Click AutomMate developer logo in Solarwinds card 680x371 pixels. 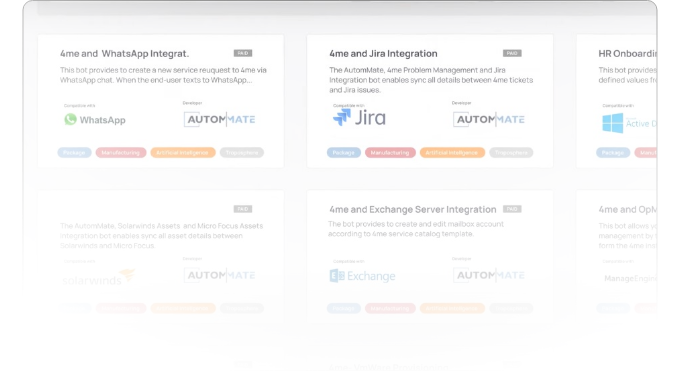click(x=219, y=275)
